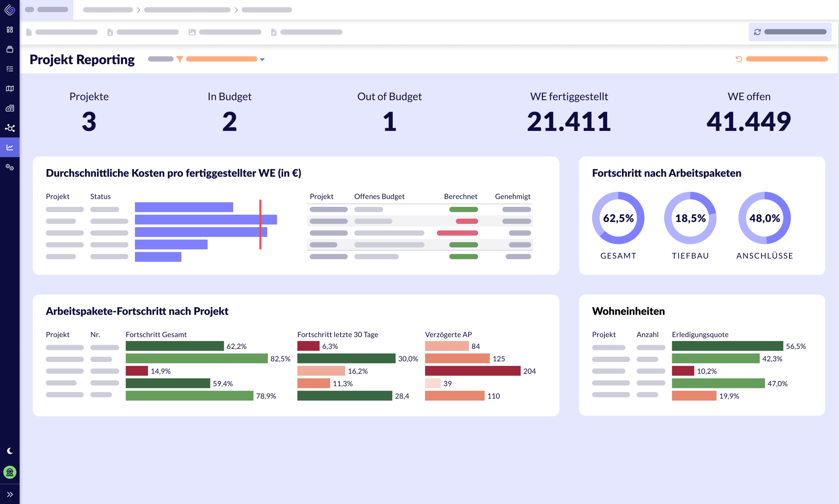
Task: Click the orange filter funnel icon
Action: point(180,59)
